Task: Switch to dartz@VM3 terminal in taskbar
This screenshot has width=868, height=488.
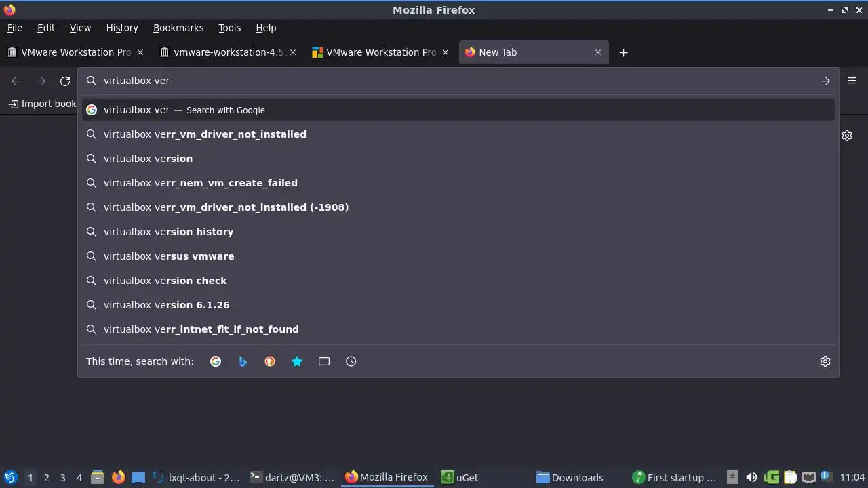Action: 293,477
